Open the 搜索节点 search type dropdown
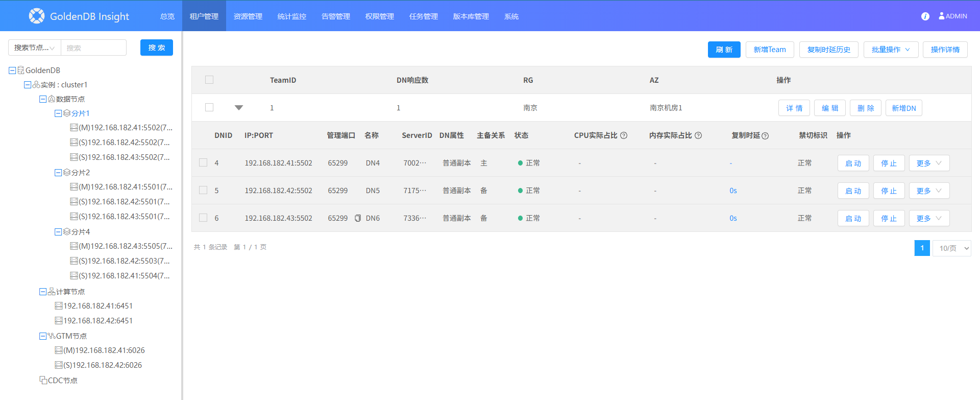Viewport: 980px width, 400px height. (x=35, y=48)
